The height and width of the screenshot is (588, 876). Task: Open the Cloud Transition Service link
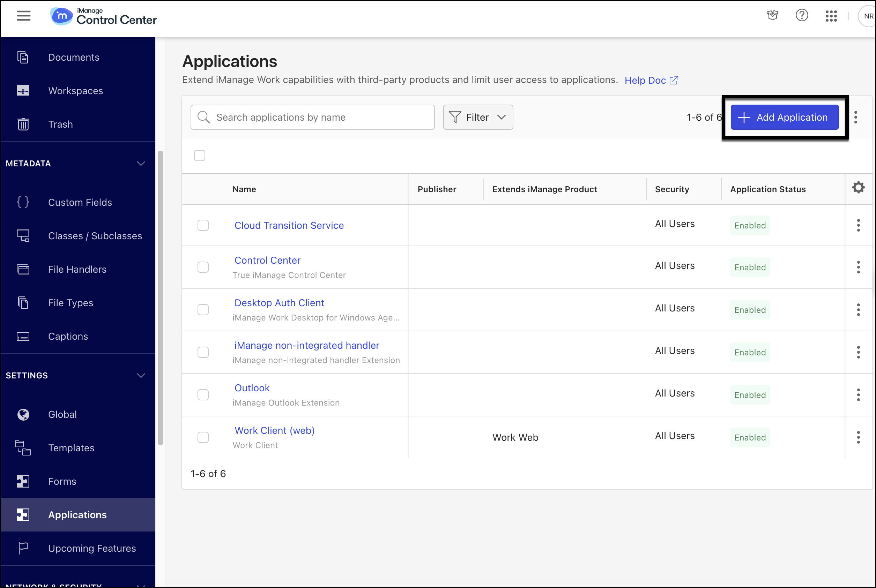click(x=289, y=225)
